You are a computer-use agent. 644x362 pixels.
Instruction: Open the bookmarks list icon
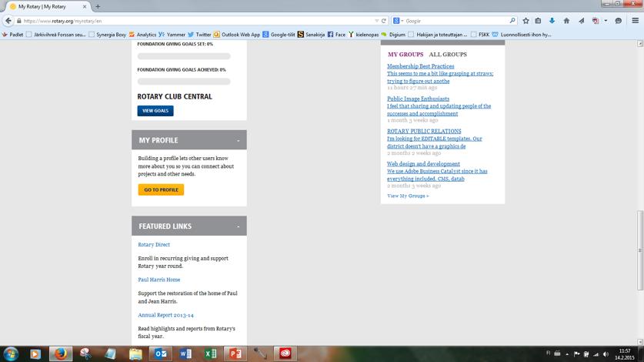(538, 21)
